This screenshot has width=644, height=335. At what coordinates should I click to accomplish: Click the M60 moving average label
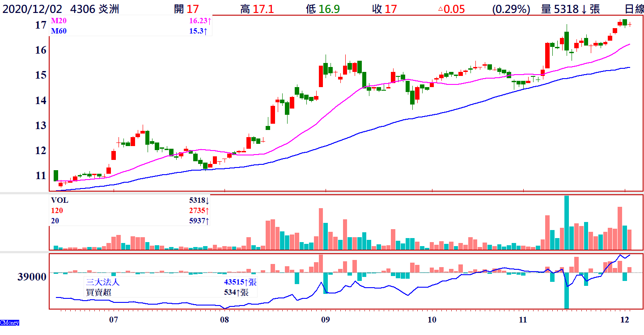[x=58, y=31]
